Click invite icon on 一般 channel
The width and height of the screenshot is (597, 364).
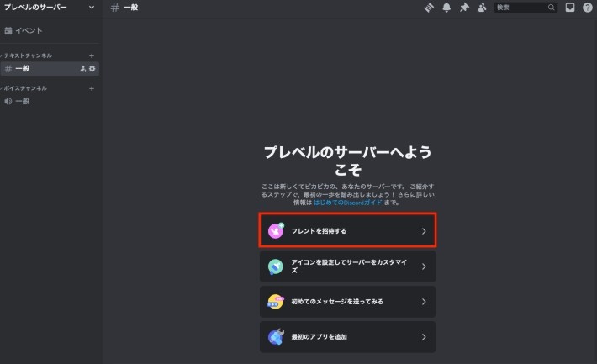point(83,69)
